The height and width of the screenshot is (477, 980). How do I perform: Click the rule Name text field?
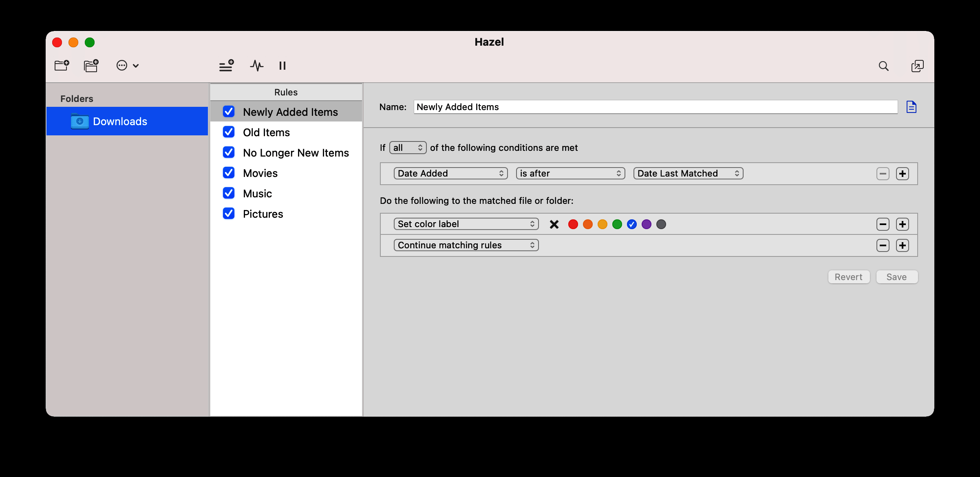coord(656,107)
